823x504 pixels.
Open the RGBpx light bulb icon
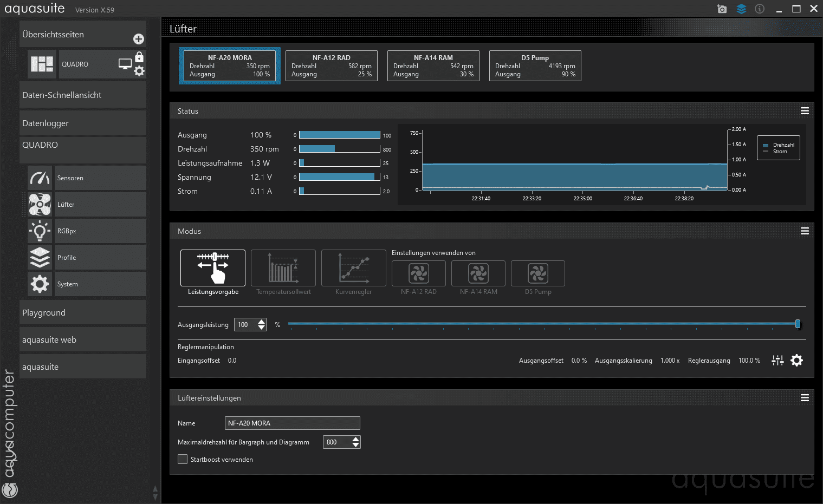[40, 231]
